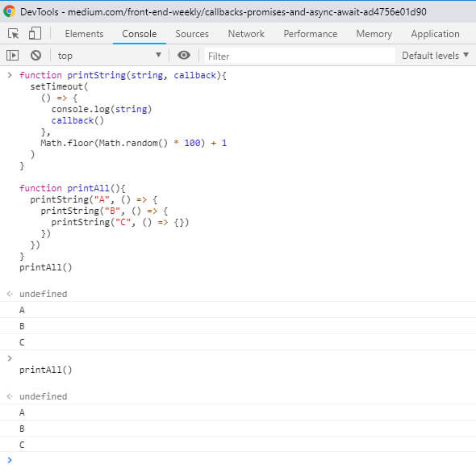
Task: Click the DevTools window title text
Action: 223,12
